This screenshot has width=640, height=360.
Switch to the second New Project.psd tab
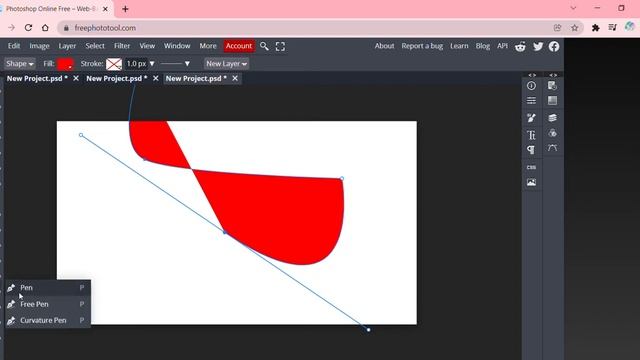click(x=117, y=78)
